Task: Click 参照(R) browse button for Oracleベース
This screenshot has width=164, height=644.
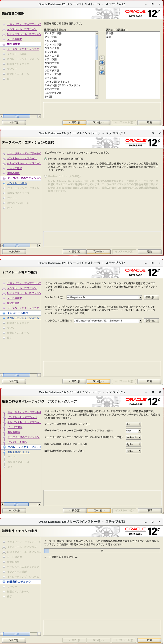Action: tap(151, 297)
